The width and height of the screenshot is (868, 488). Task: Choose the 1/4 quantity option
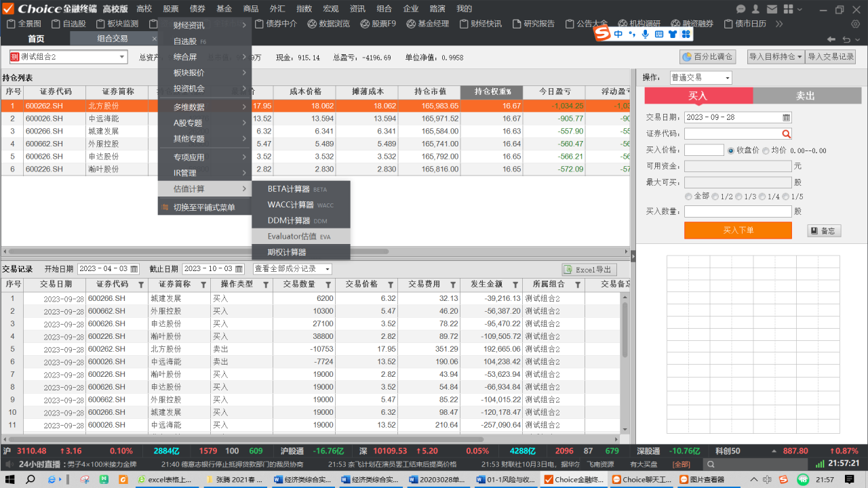(761, 197)
